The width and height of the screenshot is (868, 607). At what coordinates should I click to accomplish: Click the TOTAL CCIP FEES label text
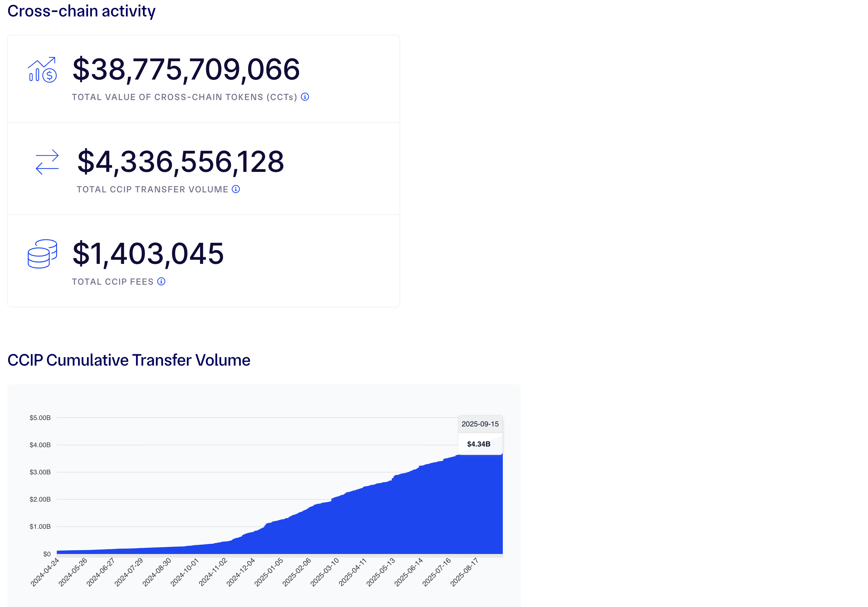[x=113, y=282]
